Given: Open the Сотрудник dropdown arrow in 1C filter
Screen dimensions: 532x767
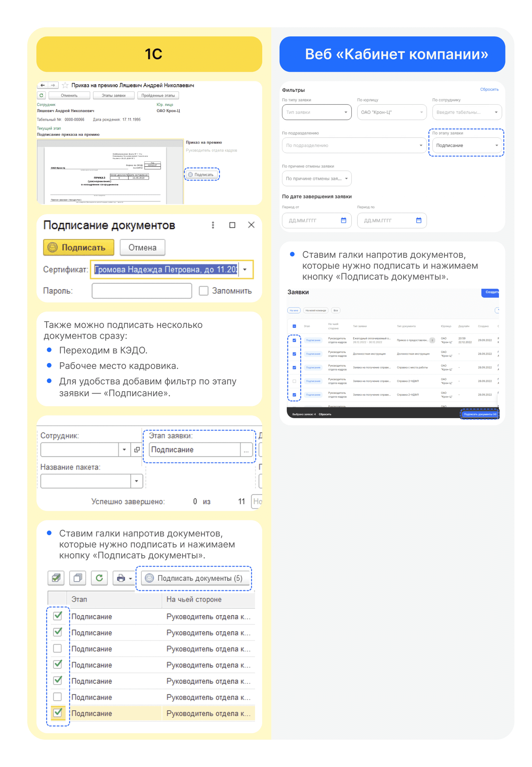Looking at the screenshot, I should tap(124, 450).
